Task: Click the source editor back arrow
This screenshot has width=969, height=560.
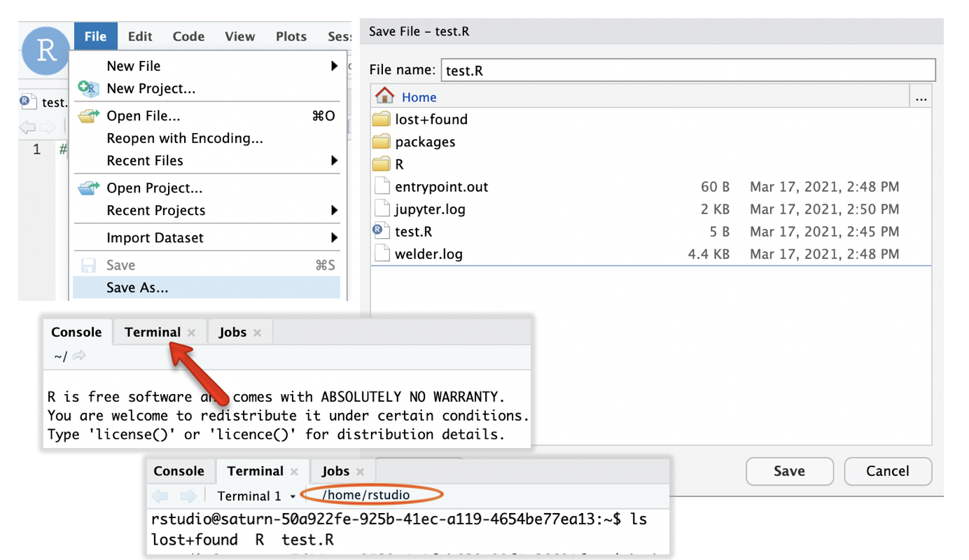Action: pos(27,127)
